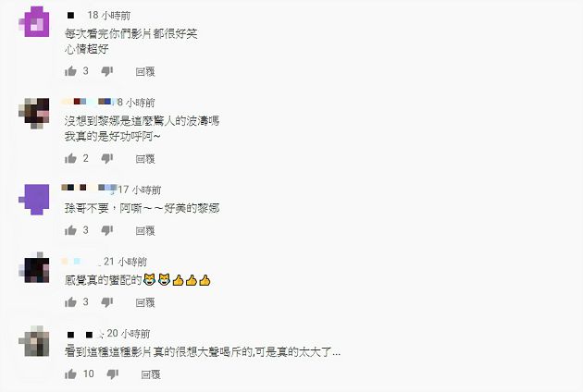Open the avatar of the 孫哥不要 commenter
Viewport: 583px width, 392px height.
[34, 199]
